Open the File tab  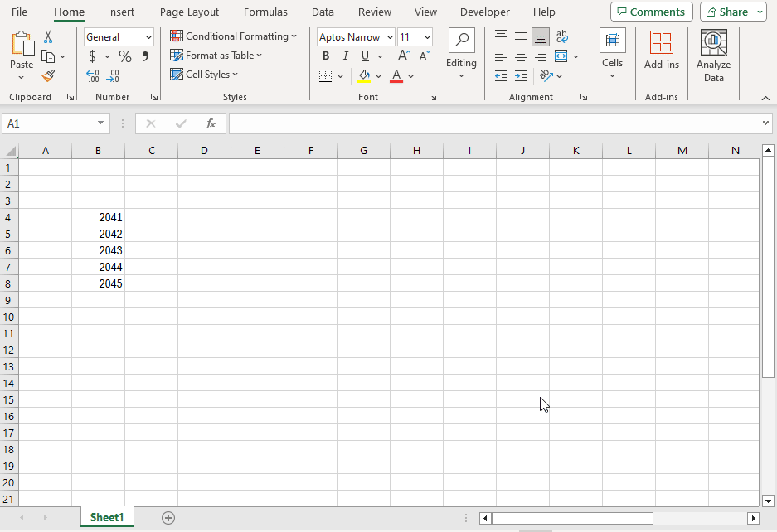coord(19,12)
